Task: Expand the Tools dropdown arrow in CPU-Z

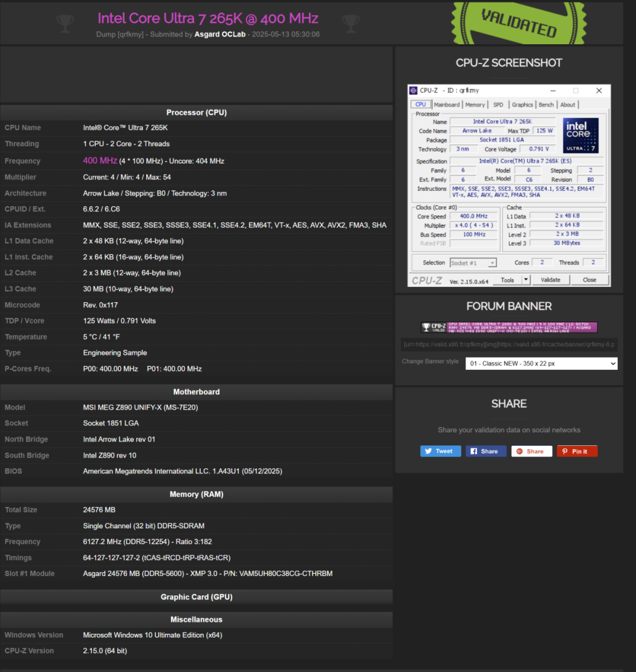Action: tap(526, 280)
